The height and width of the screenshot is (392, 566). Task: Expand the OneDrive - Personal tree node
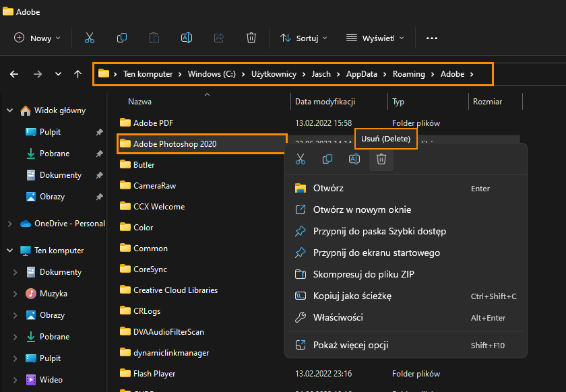[x=10, y=224]
